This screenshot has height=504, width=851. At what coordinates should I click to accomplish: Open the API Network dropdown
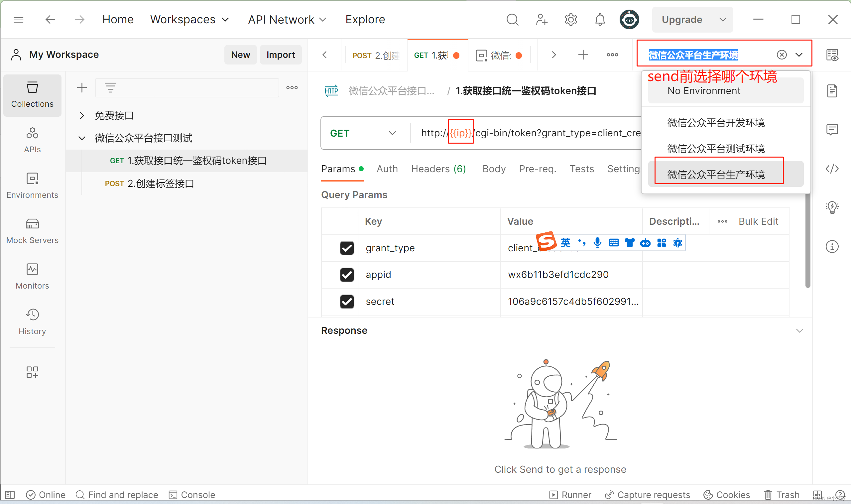click(287, 20)
